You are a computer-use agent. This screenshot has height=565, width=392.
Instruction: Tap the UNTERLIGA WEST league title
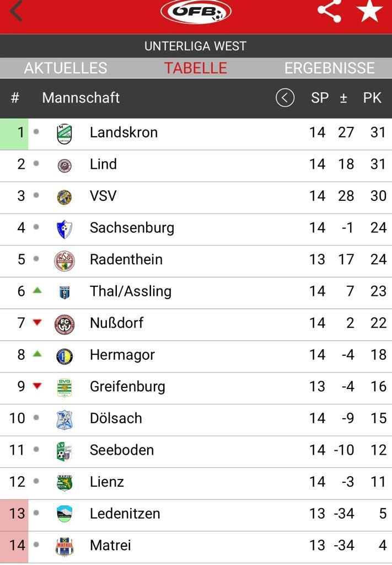tap(196, 46)
